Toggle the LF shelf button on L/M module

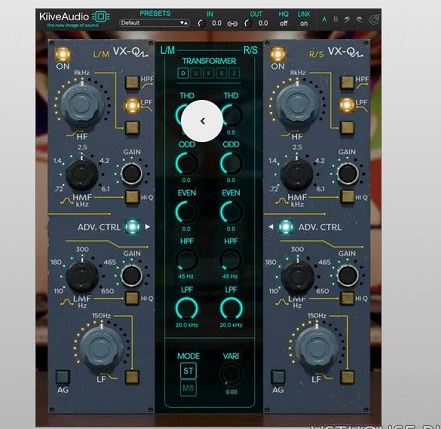point(132,377)
